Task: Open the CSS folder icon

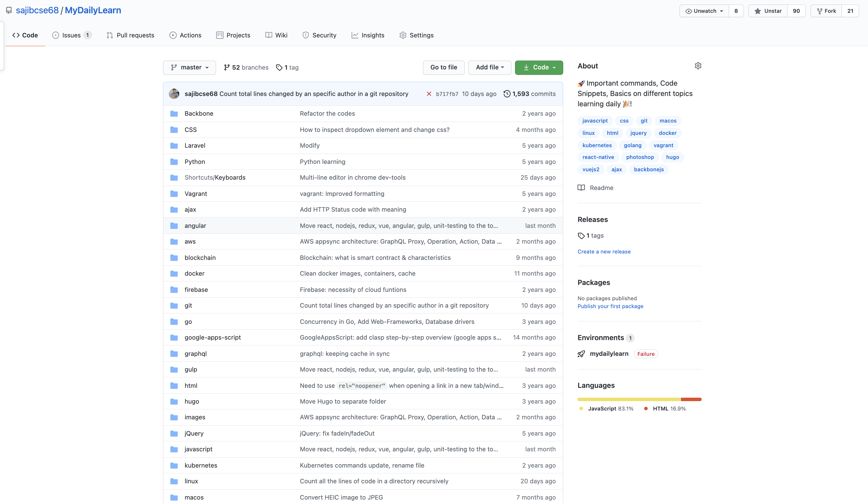Action: coord(174,130)
